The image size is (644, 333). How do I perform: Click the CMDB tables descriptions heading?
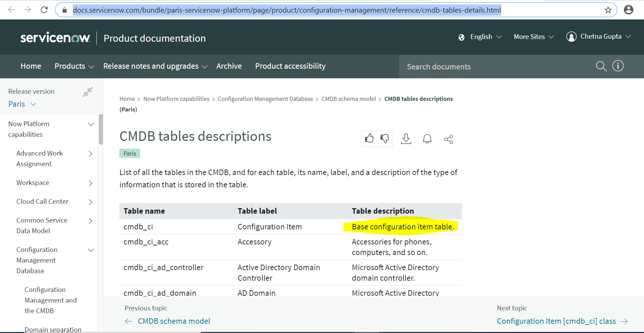point(196,136)
